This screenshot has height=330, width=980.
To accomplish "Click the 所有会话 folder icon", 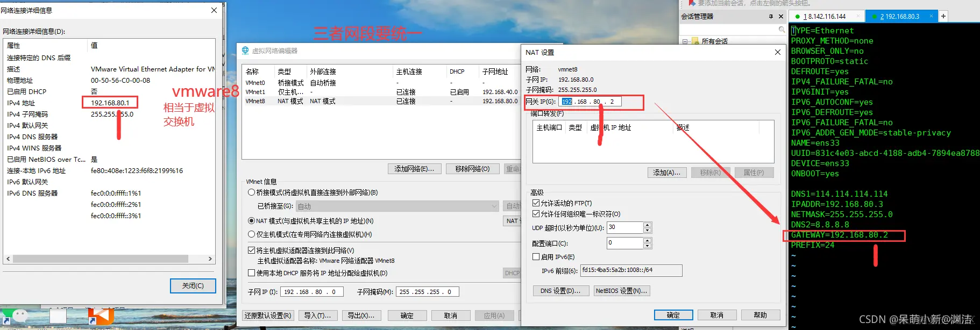I will [695, 41].
